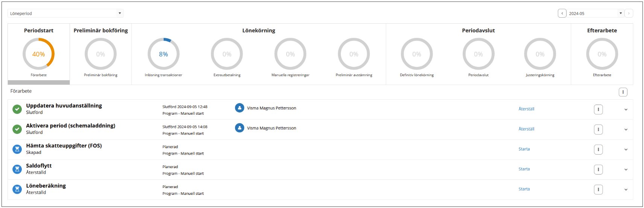Image resolution: width=644 pixels, height=208 pixels.
Task: Click the user avatar beside Uppdatera huvudanställning
Action: click(x=239, y=108)
